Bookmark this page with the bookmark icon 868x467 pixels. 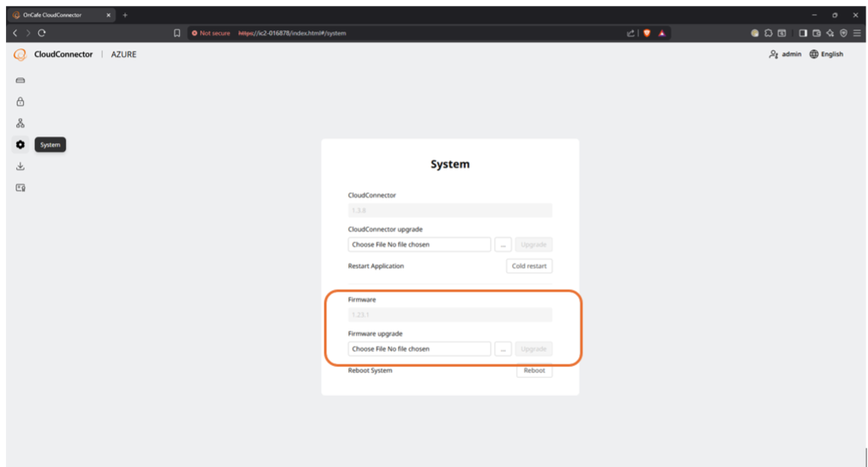tap(177, 33)
